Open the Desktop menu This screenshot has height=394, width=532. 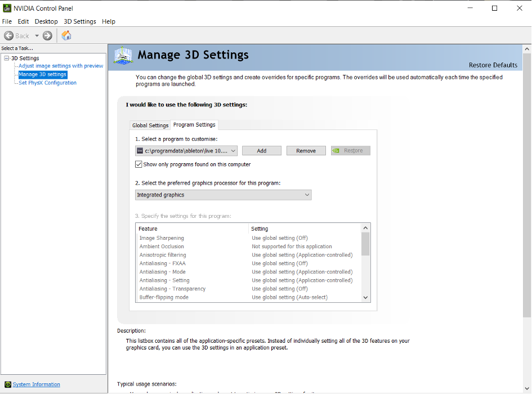(x=46, y=21)
